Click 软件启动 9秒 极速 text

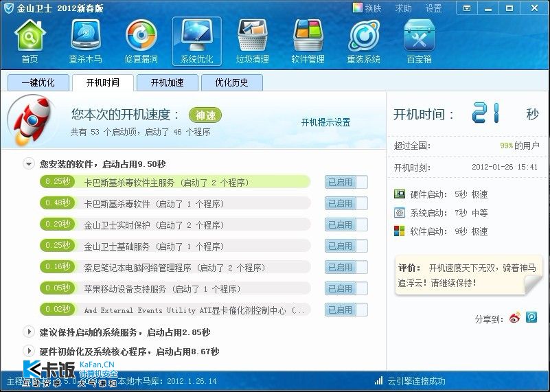pos(449,231)
